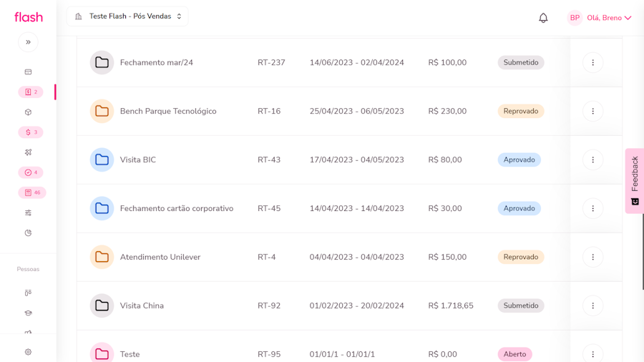
Task: Open the notifications bell
Action: click(x=543, y=18)
